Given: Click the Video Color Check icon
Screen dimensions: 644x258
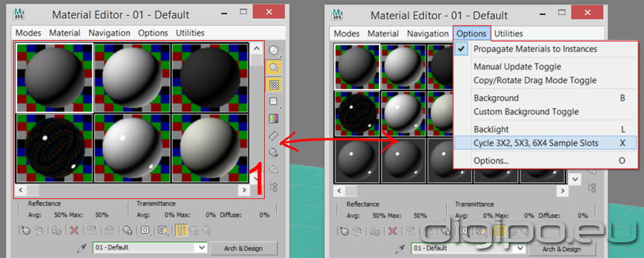Looking at the screenshot, I should 274,118.
